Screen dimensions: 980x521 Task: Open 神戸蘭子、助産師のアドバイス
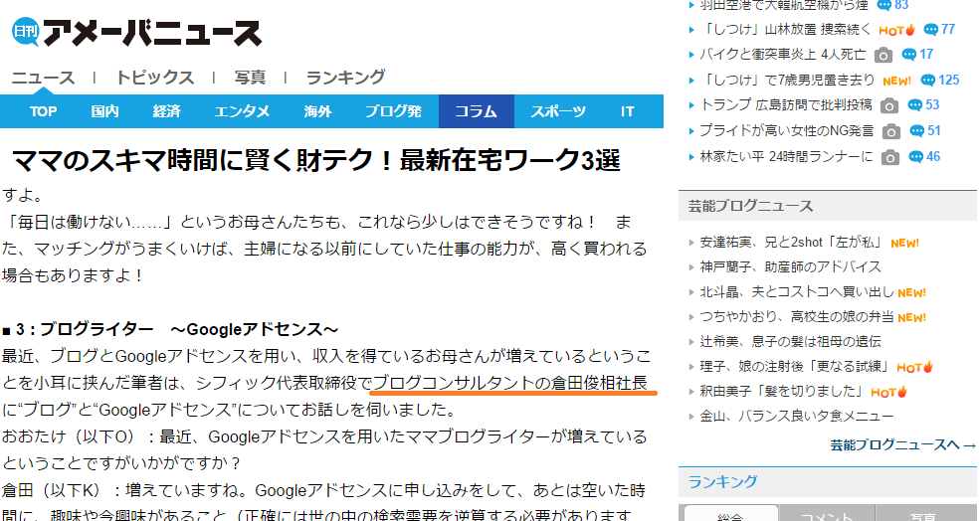[x=791, y=266]
